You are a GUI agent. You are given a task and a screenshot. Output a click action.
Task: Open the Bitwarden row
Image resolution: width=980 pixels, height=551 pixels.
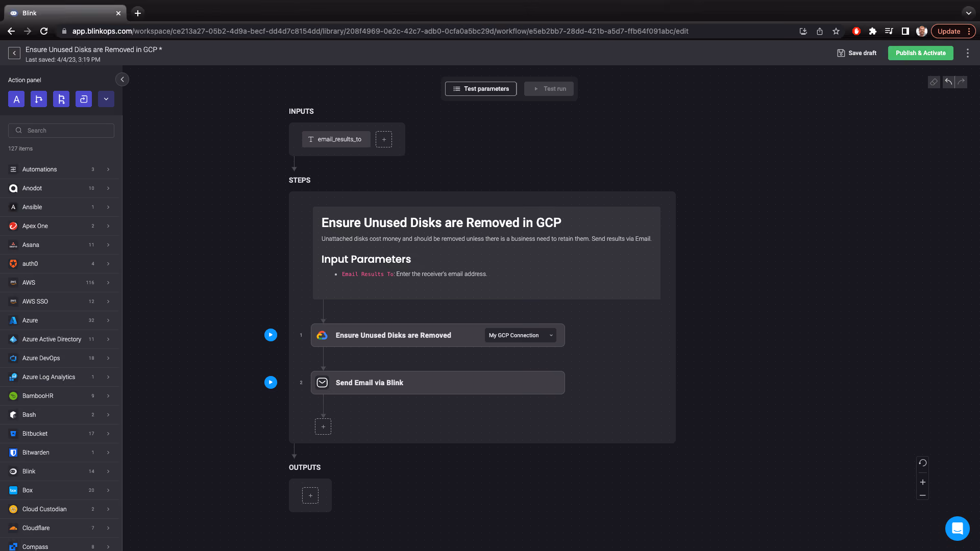pyautogui.click(x=59, y=453)
